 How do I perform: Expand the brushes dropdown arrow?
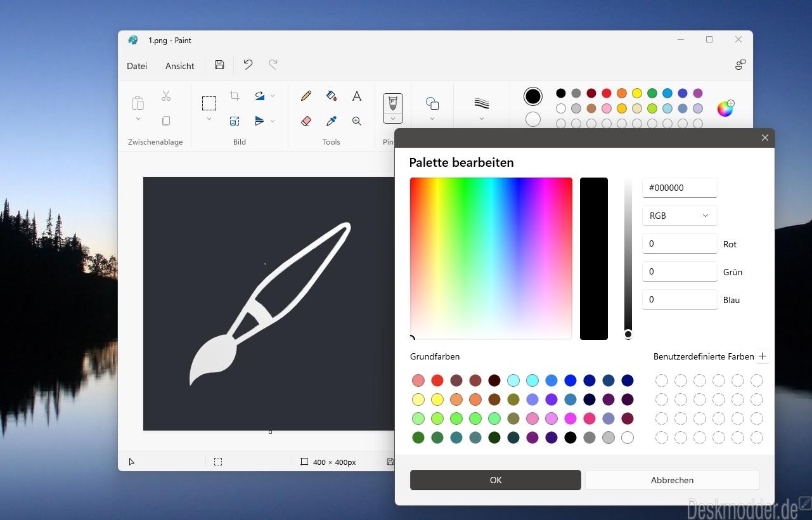[393, 118]
